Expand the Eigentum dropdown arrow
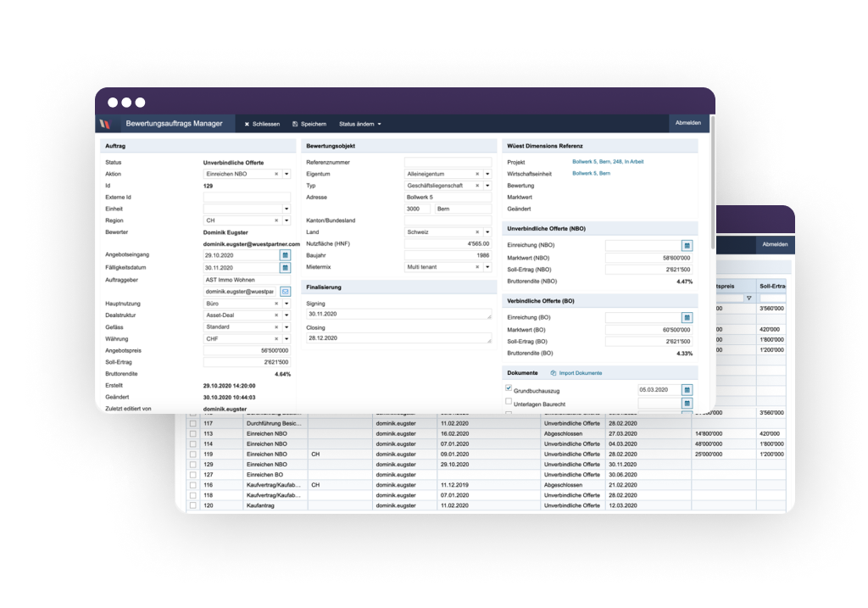This screenshot has height=608, width=868. (x=487, y=174)
